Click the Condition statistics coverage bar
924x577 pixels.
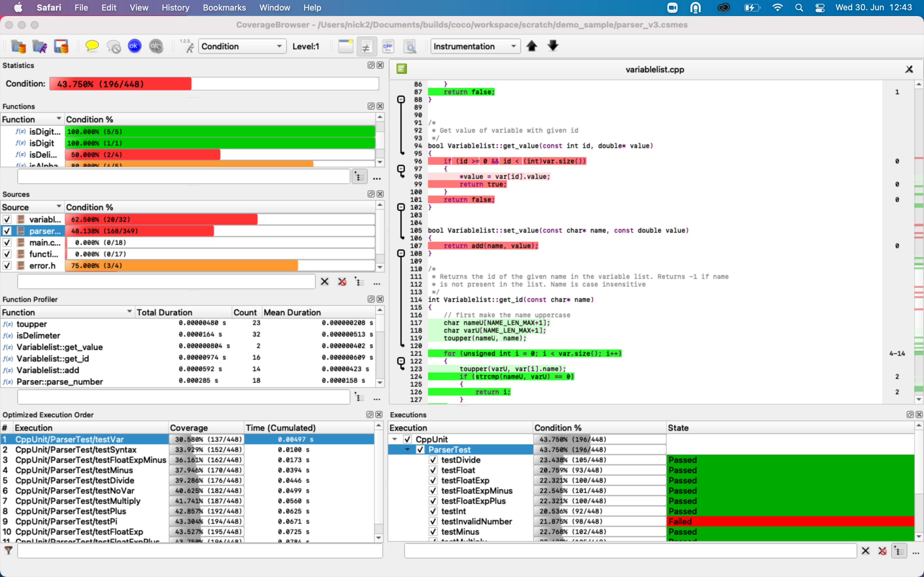214,84
